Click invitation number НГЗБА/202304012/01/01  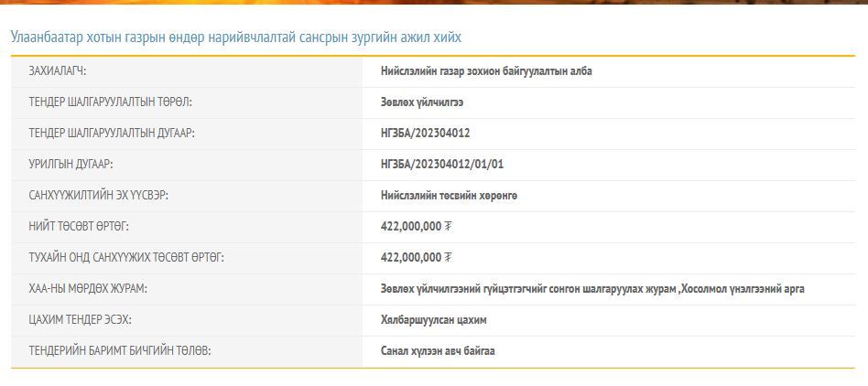442,165
